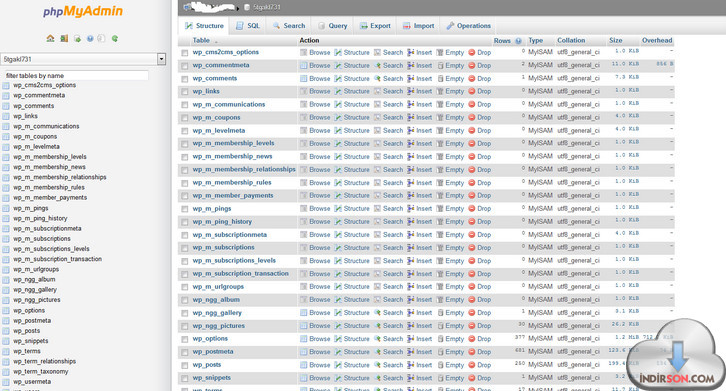Check the wp_m_membership_levels table checkbox
This screenshot has width=726, height=391.
point(185,144)
